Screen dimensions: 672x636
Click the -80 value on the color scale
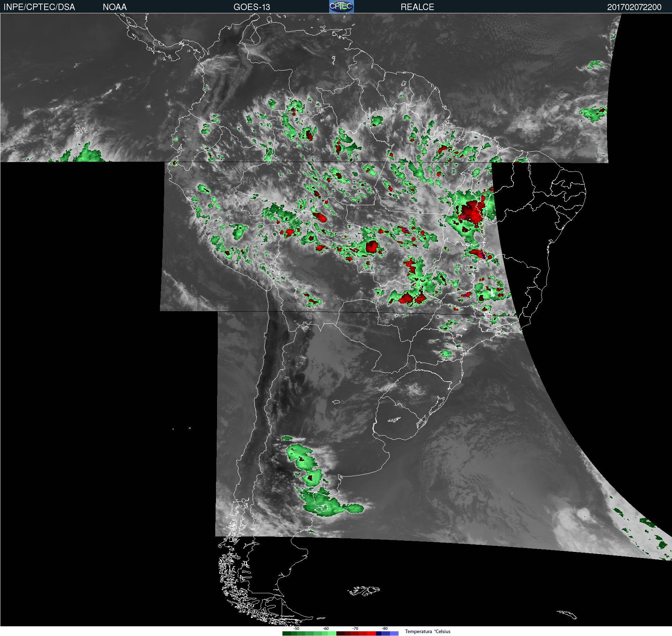coord(385,628)
